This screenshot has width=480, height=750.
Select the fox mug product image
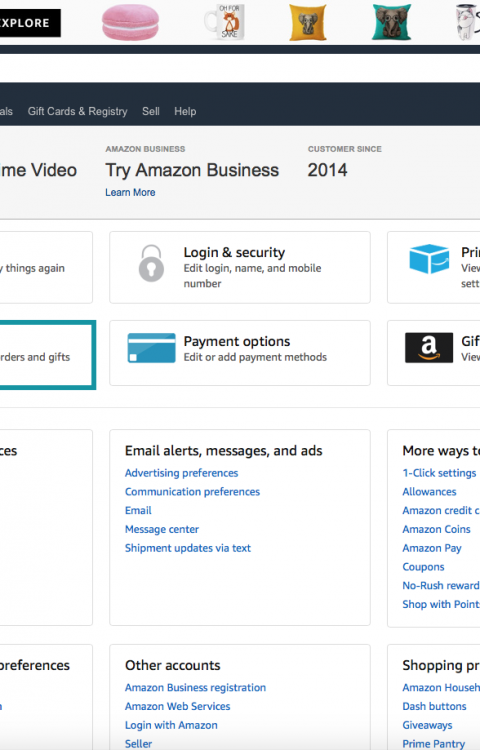pos(226,22)
